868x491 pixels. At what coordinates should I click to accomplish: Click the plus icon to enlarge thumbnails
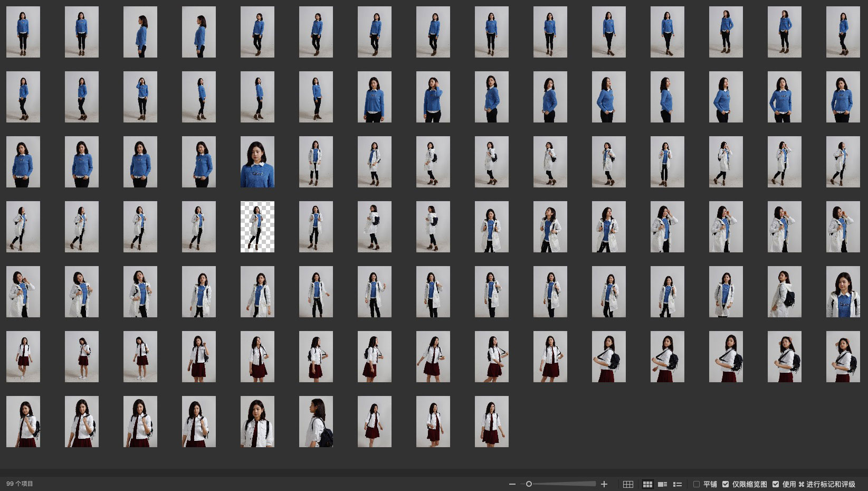[x=604, y=484]
